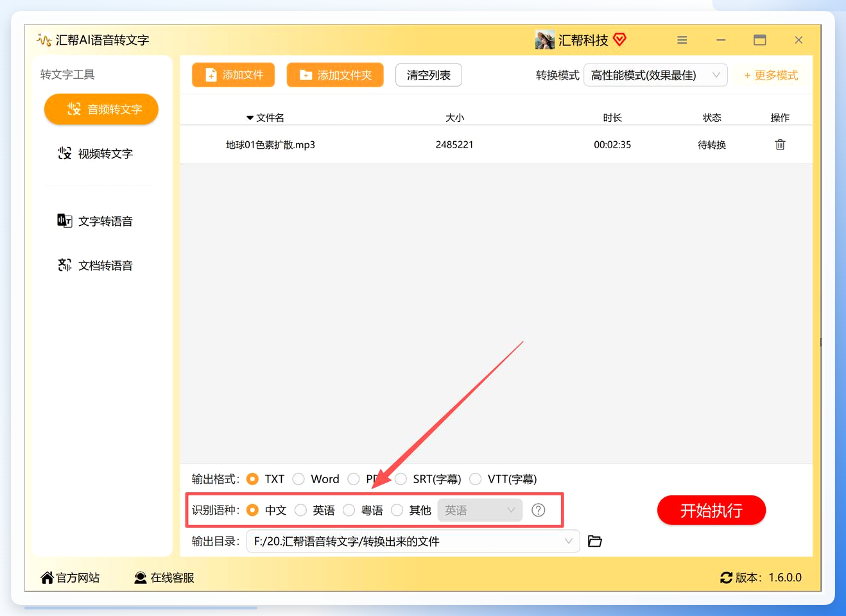
Task: Click the 添加文件 button
Action: pyautogui.click(x=233, y=75)
